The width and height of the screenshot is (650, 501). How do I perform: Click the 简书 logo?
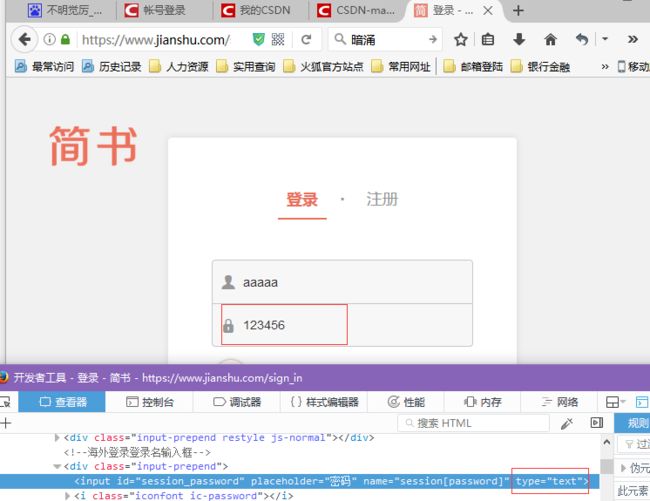coord(93,146)
